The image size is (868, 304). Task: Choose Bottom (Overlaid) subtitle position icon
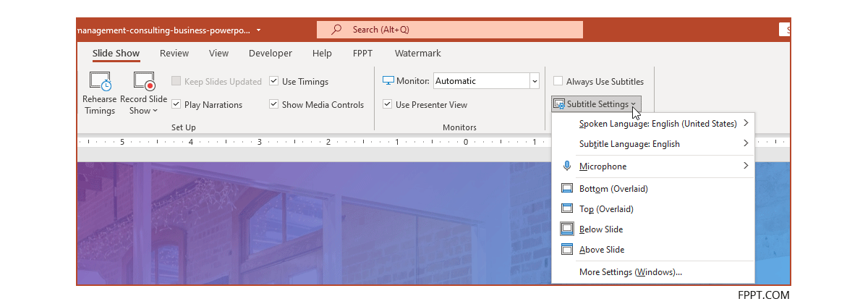tap(567, 189)
